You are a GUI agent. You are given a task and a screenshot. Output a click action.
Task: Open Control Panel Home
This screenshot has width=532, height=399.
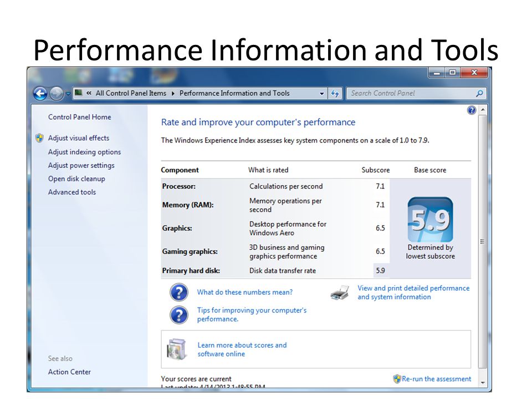pyautogui.click(x=79, y=117)
